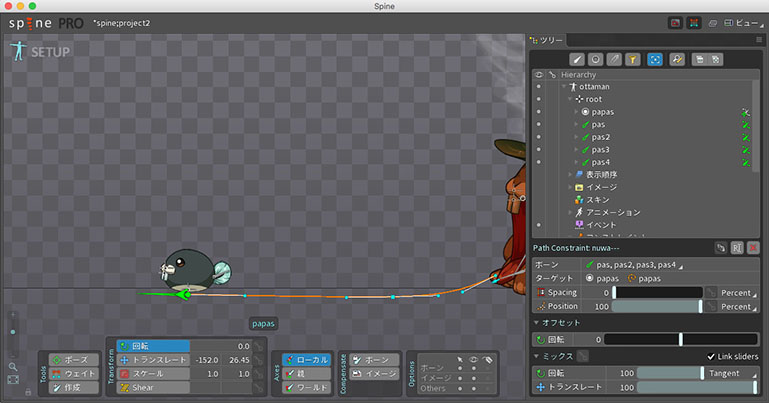Click the key icon beside スケール values

point(258,374)
